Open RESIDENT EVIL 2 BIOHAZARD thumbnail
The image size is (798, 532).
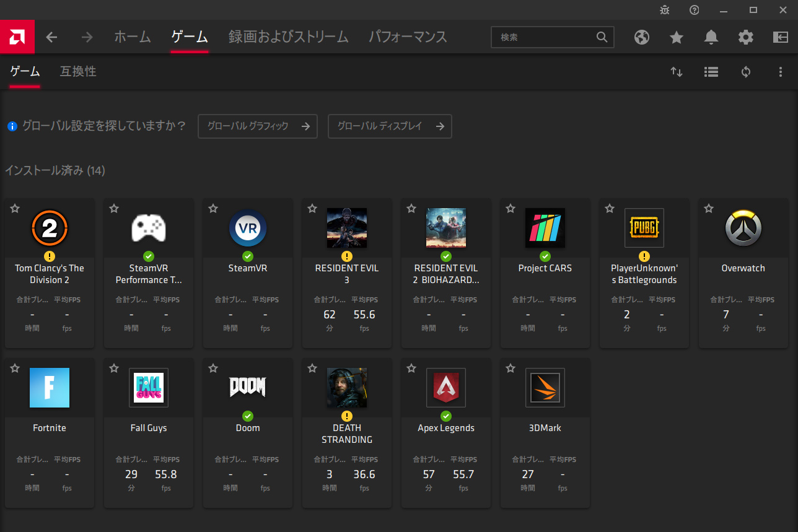click(x=446, y=228)
